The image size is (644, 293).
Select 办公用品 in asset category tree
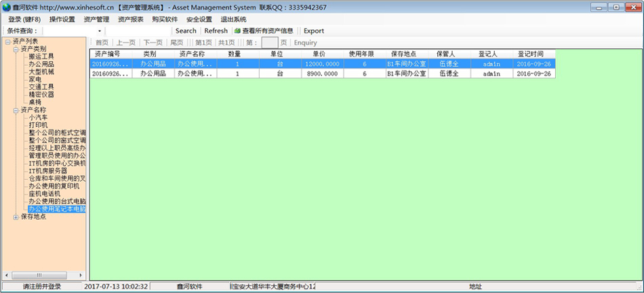(41, 64)
